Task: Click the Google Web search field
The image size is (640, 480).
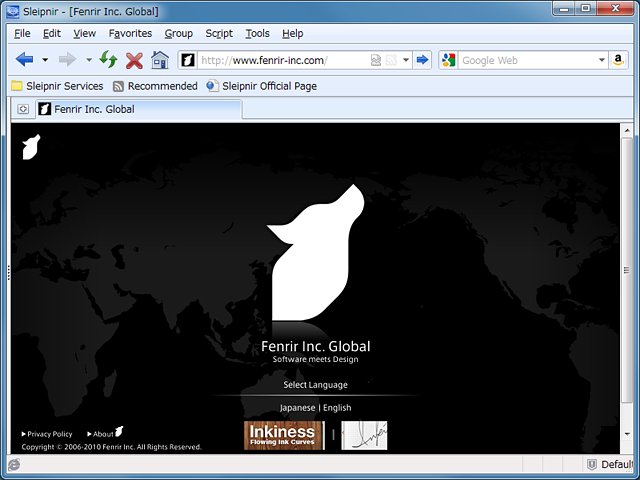Action: [527, 60]
